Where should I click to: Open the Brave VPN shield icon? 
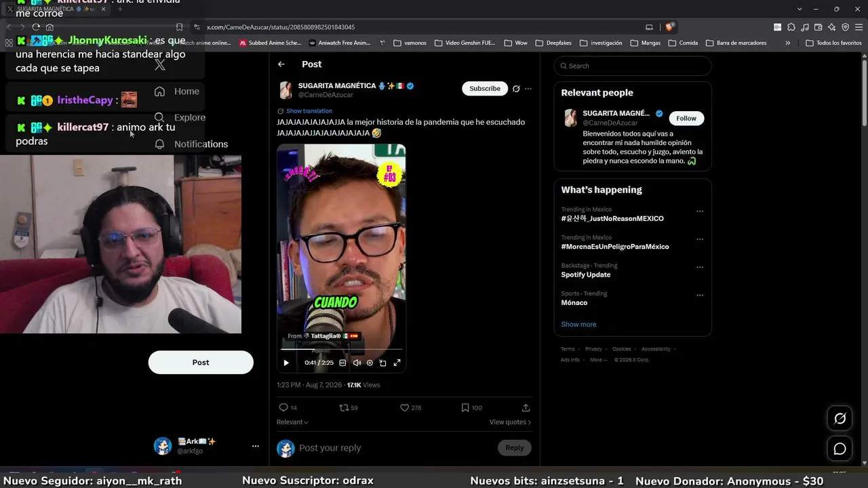[x=845, y=27]
